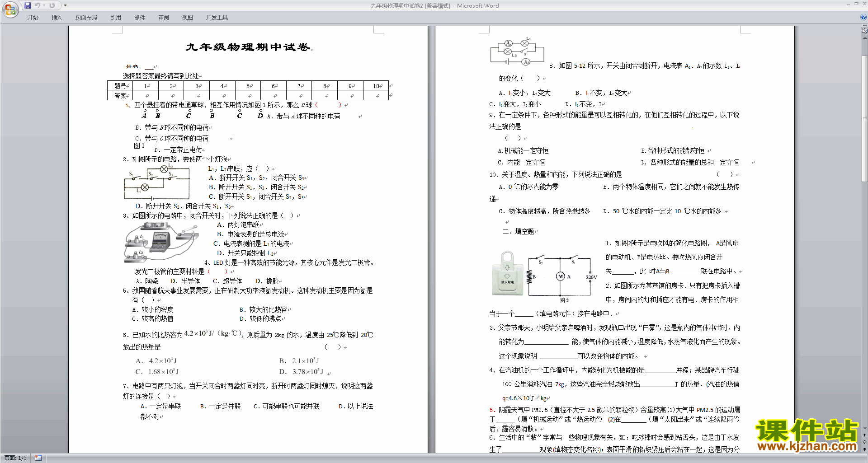Click the vertical scrollbar down arrow
Image resolution: width=868 pixels, height=463 pixels.
[x=864, y=428]
